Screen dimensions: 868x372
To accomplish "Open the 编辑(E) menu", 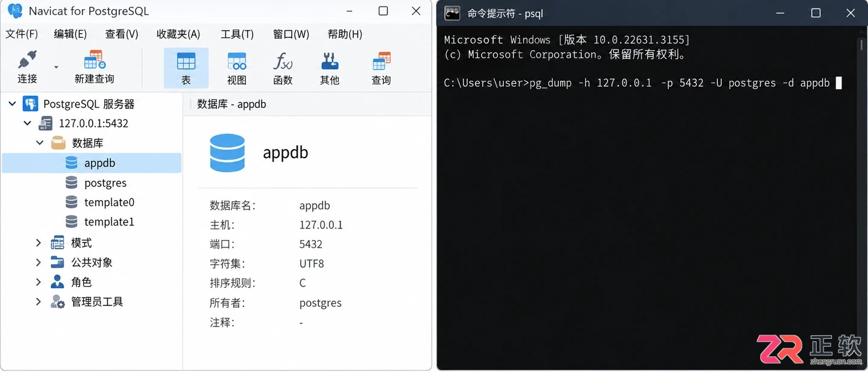I will click(x=71, y=34).
